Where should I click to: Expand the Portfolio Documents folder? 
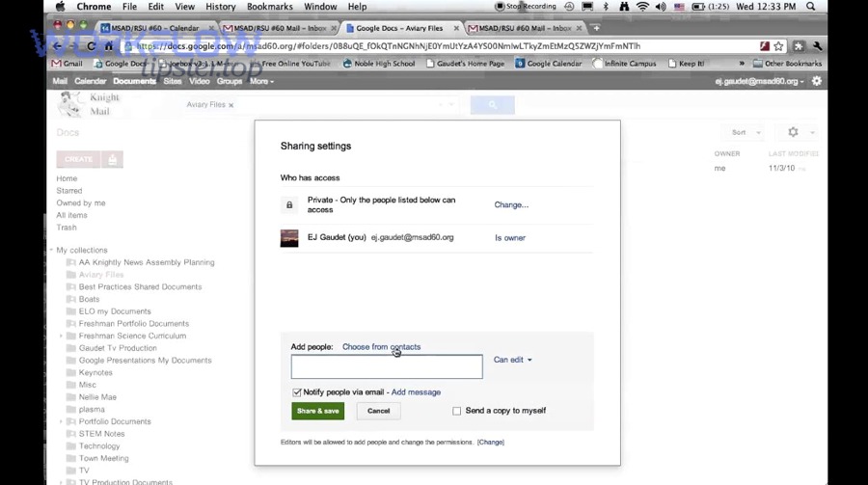[x=61, y=422]
